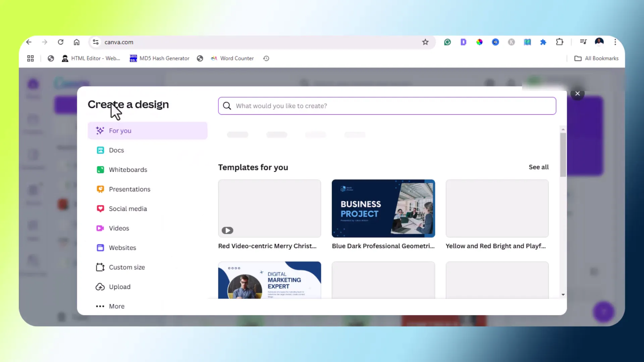Click the video play badge on first template
644x362 pixels.
(227, 231)
